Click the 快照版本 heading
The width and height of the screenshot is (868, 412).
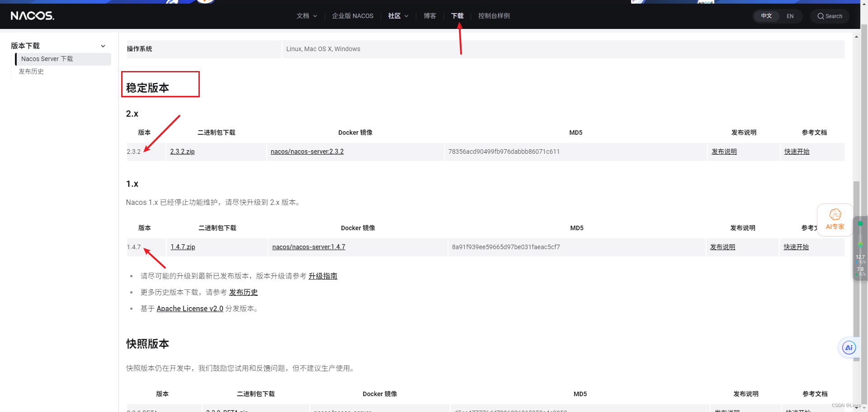click(x=147, y=344)
